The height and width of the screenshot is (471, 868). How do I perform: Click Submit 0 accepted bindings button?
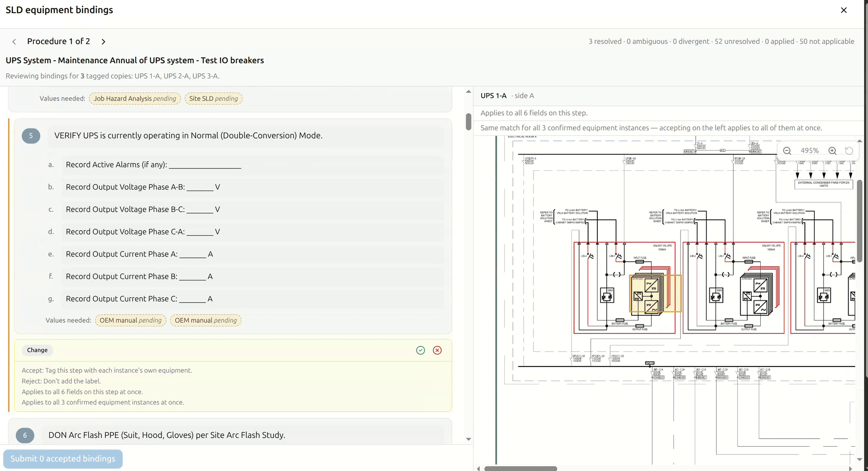(63, 459)
